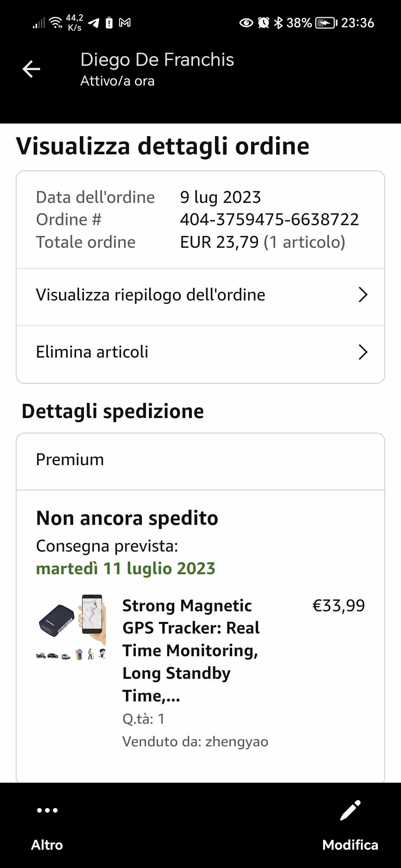Viewport: 401px width, 868px height.
Task: Tap the Telegram notification icon in status bar
Action: [94, 23]
